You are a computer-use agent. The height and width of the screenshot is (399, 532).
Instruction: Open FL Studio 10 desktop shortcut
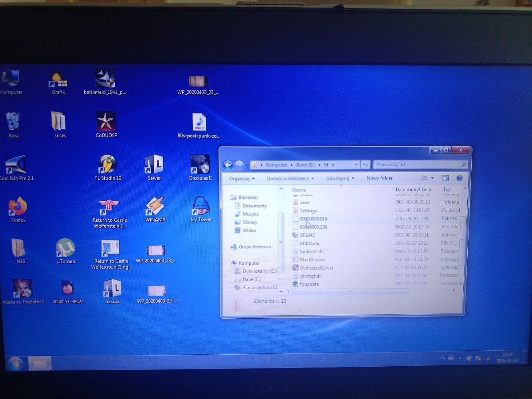(x=108, y=165)
